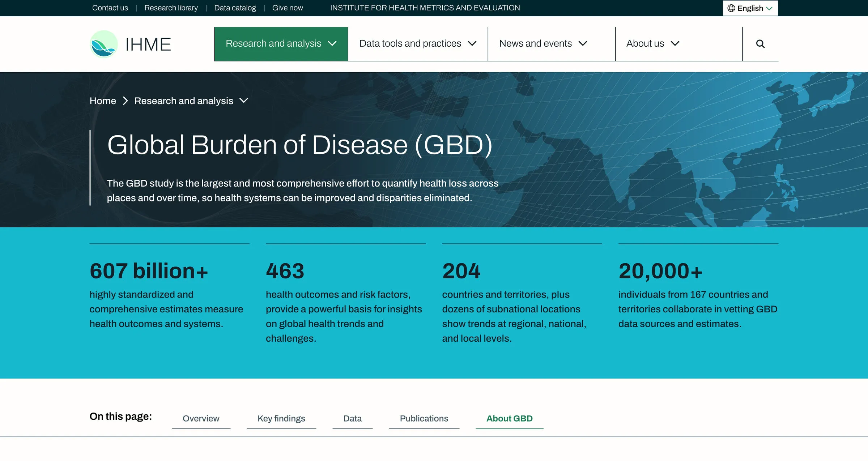Jump to the Publications section
The height and width of the screenshot is (461, 868).
[424, 418]
